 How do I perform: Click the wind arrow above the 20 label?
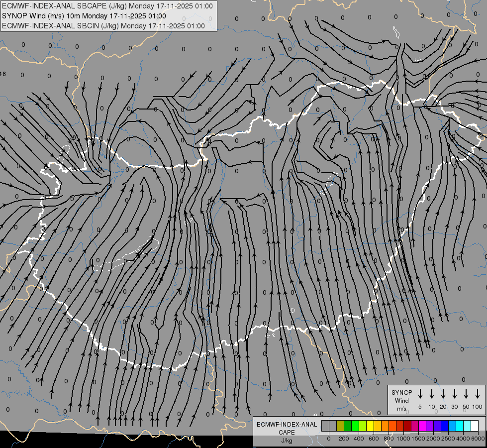pyautogui.click(x=443, y=394)
